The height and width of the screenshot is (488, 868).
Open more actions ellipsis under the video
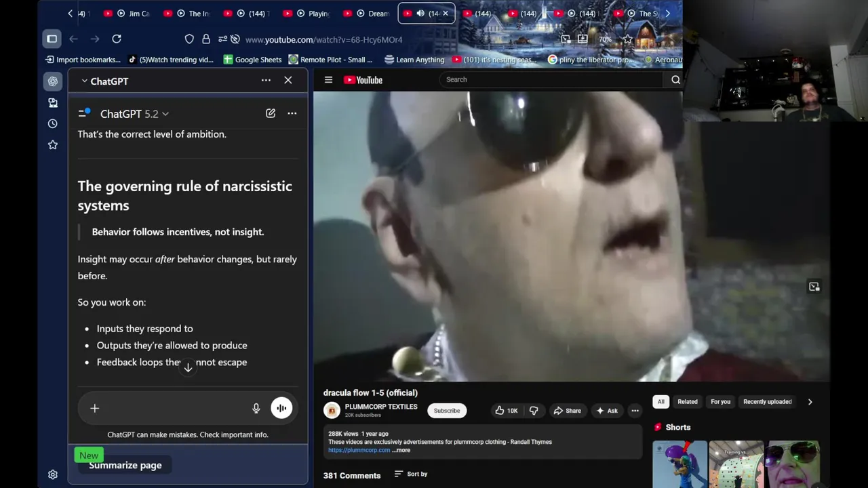tap(635, 411)
